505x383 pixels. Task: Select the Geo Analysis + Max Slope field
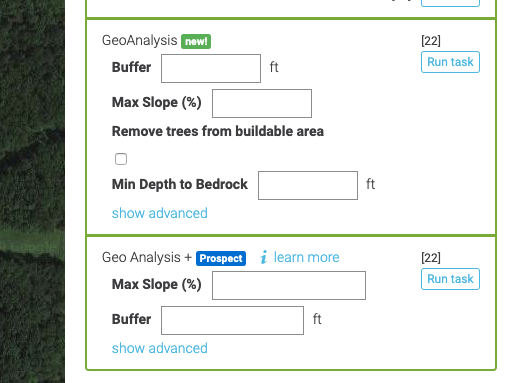point(289,285)
